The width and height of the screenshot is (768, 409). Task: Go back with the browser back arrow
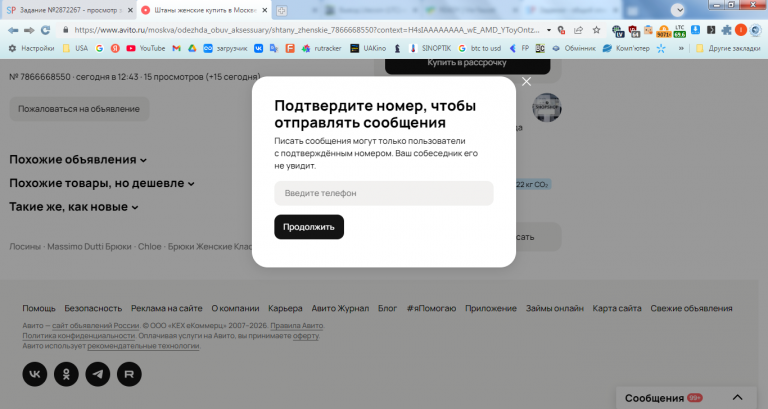(13, 30)
